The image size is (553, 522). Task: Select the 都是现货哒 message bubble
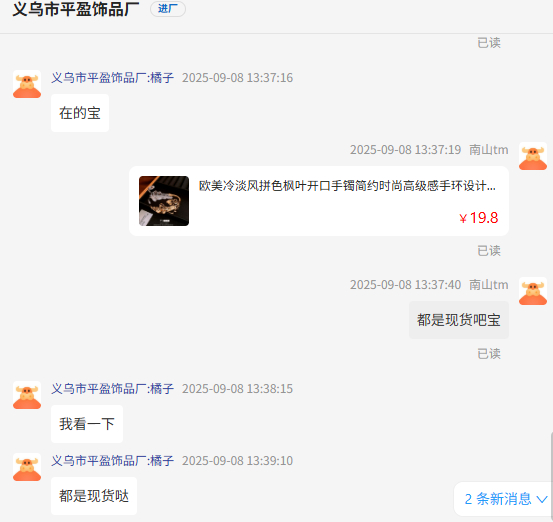tap(94, 496)
